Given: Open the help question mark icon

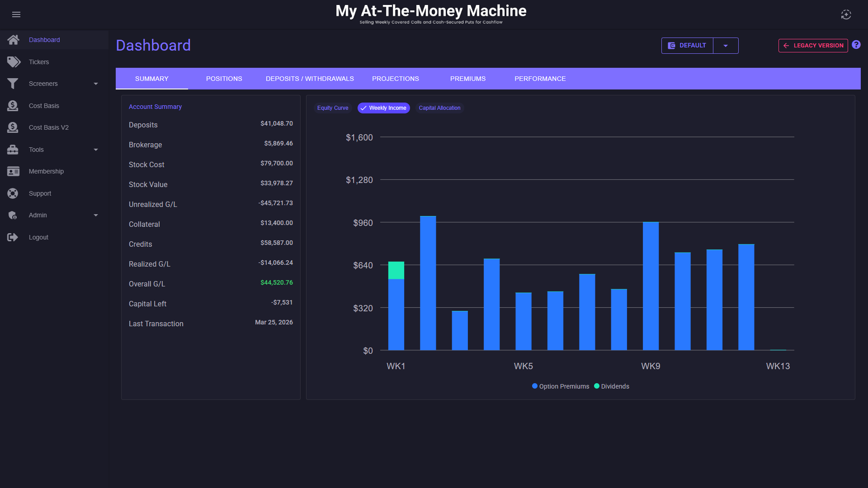Looking at the screenshot, I should (856, 45).
